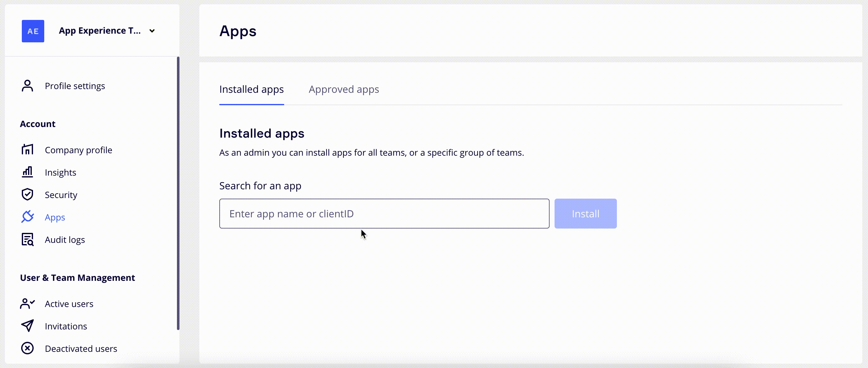
Task: Click the Deactivated users circle-x icon
Action: [27, 348]
